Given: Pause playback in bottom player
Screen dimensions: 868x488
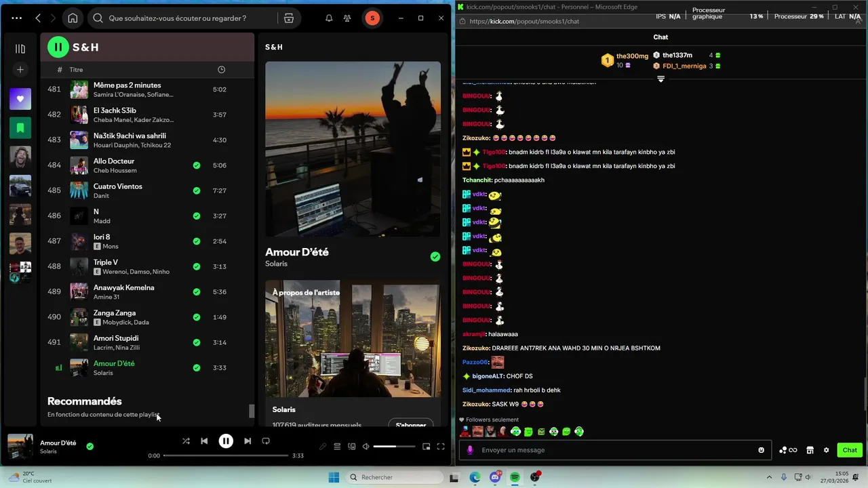Looking at the screenshot, I should coord(226,441).
